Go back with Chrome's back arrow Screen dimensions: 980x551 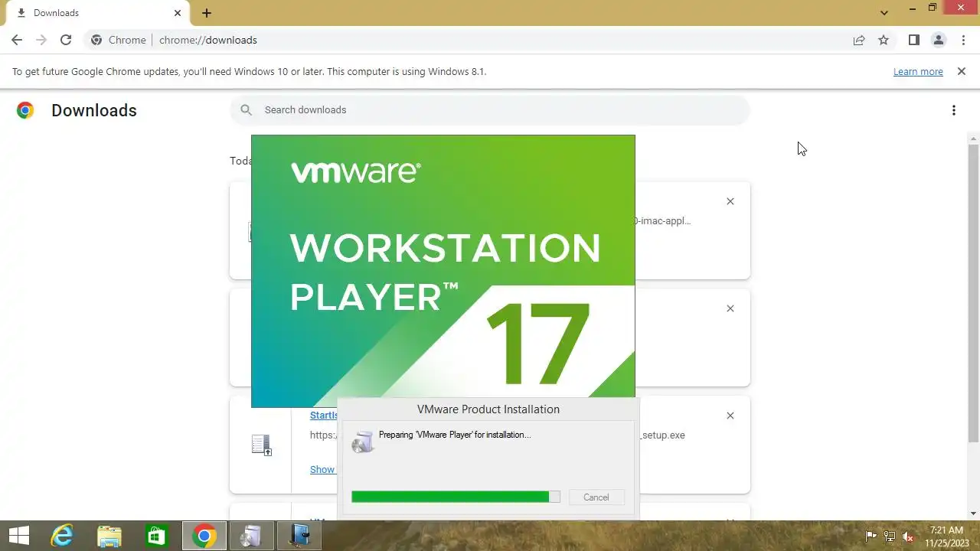coord(17,40)
